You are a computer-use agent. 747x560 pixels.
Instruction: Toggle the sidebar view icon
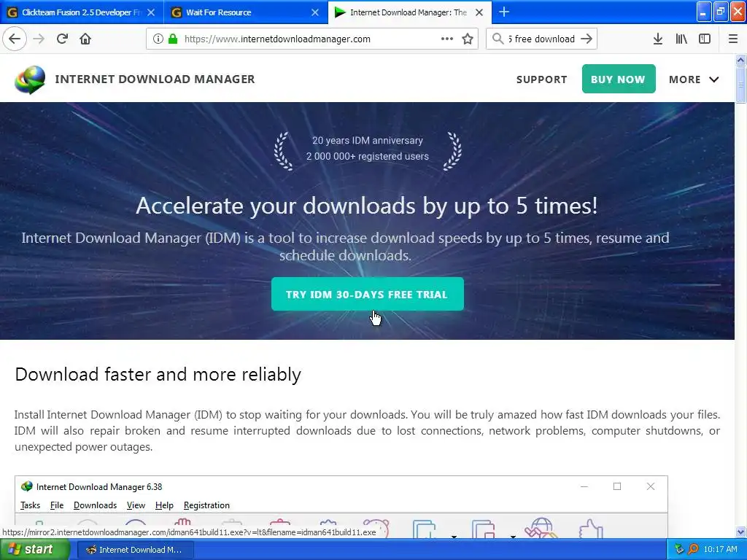coord(705,39)
